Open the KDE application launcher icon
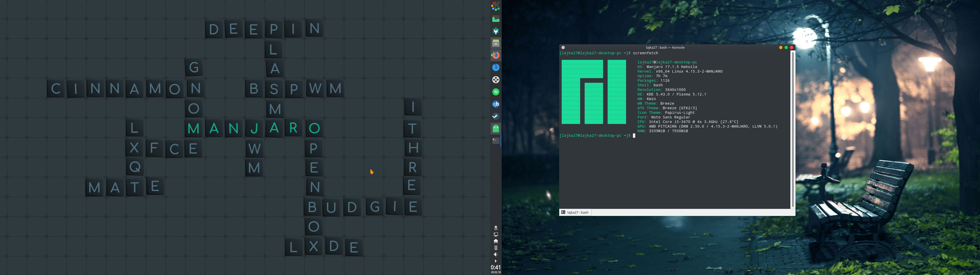The height and width of the screenshot is (275, 980). coord(496,6)
